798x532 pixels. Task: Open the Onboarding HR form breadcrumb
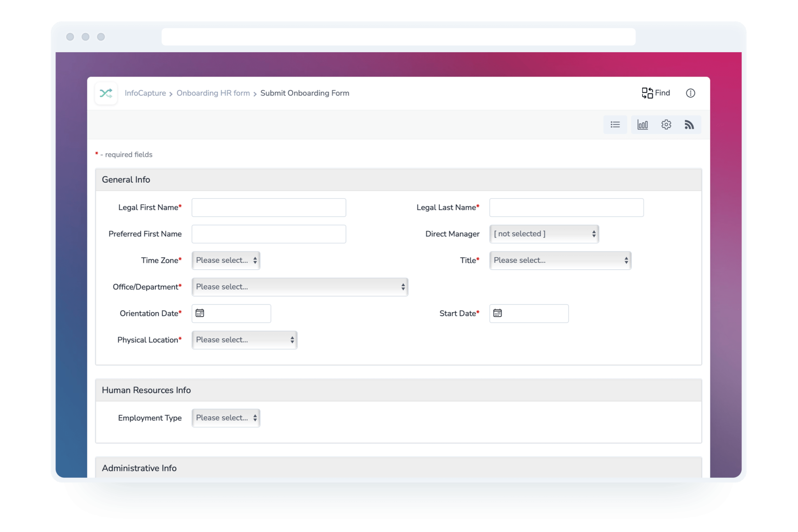click(213, 93)
